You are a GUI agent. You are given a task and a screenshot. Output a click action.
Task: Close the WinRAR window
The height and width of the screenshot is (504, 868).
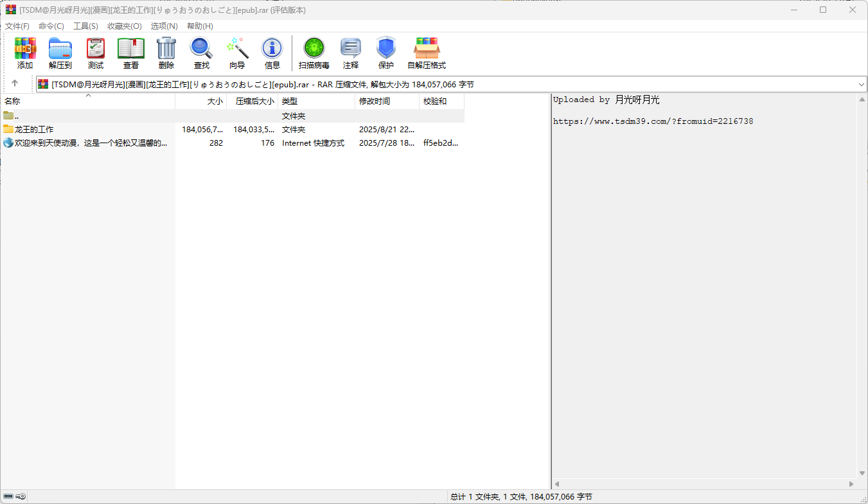pyautogui.click(x=853, y=10)
